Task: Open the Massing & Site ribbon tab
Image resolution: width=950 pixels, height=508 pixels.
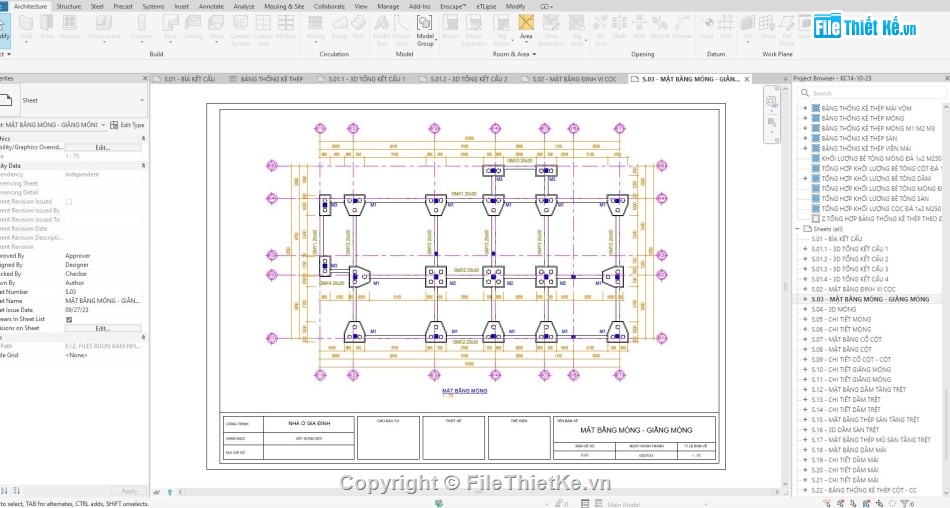Action: point(284,6)
